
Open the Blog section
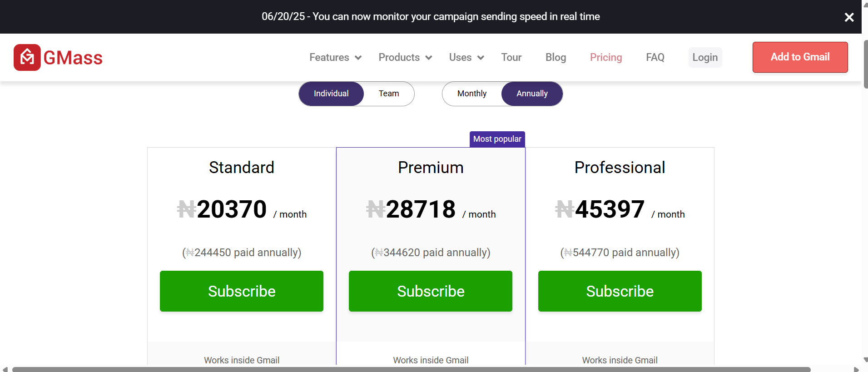(555, 57)
